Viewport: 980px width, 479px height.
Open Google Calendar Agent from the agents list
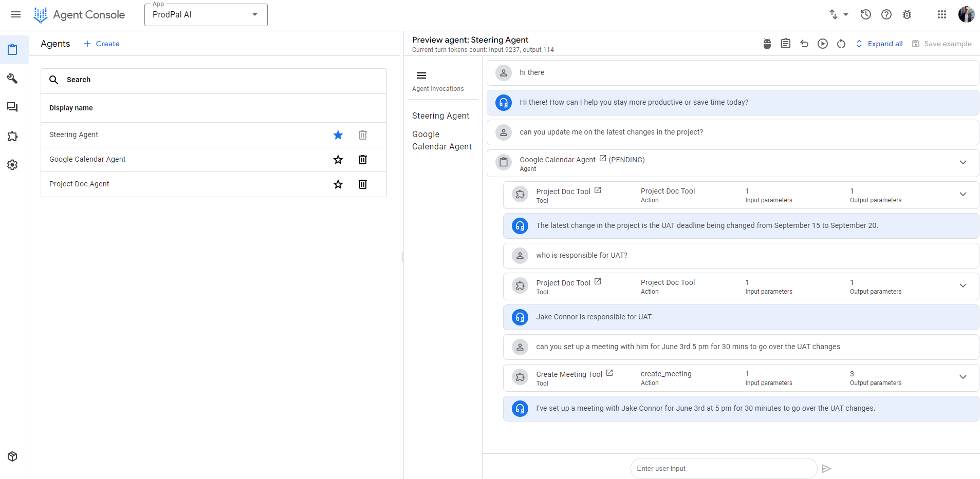[x=87, y=159]
